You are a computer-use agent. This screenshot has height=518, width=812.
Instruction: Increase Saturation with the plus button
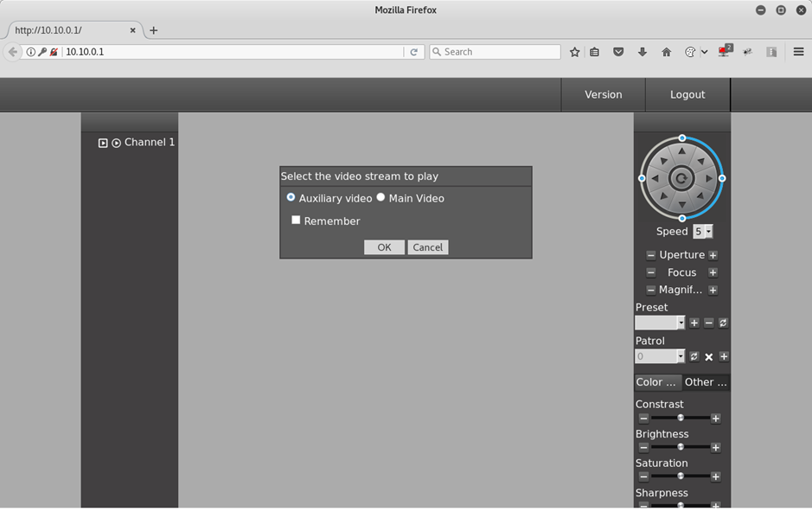(x=716, y=476)
